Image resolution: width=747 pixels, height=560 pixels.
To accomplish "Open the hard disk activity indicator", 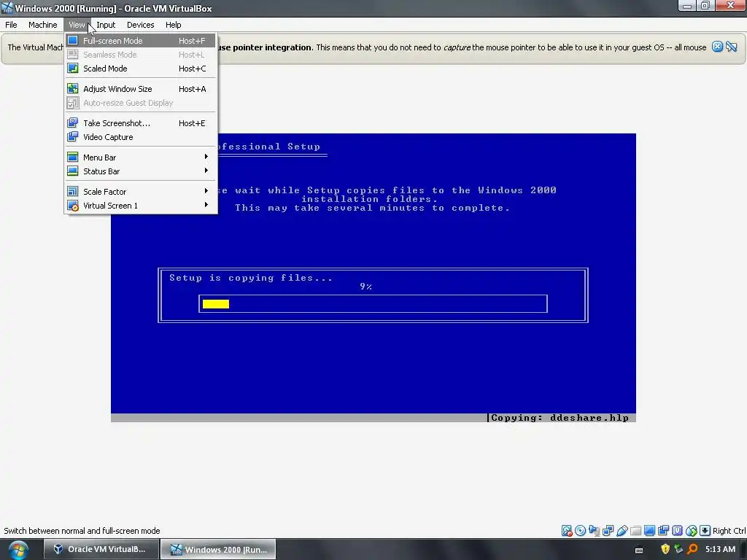I will pyautogui.click(x=566, y=531).
